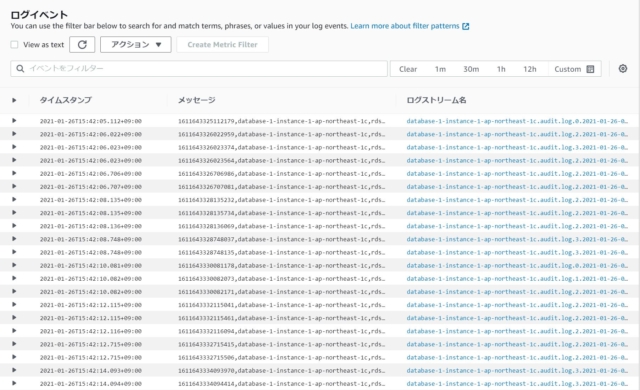Click timestamp 2021-01-26T15:42:06.706+09:00
The height and width of the screenshot is (390, 640).
pyautogui.click(x=91, y=173)
